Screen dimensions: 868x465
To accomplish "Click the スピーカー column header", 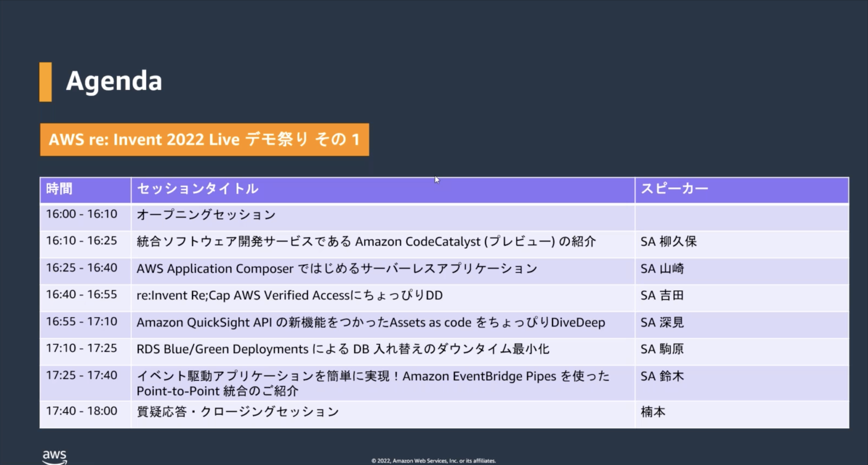I will [x=674, y=189].
